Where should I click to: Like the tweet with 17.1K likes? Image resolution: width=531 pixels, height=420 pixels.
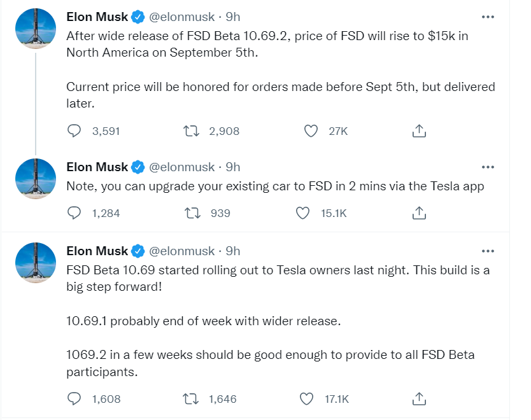tap(307, 399)
